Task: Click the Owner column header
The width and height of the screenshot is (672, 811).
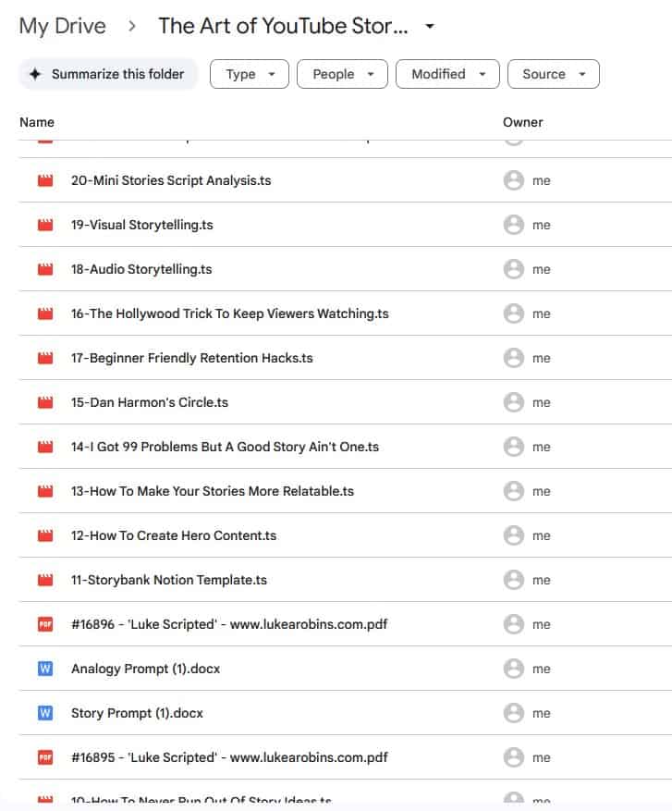Action: pyautogui.click(x=523, y=122)
